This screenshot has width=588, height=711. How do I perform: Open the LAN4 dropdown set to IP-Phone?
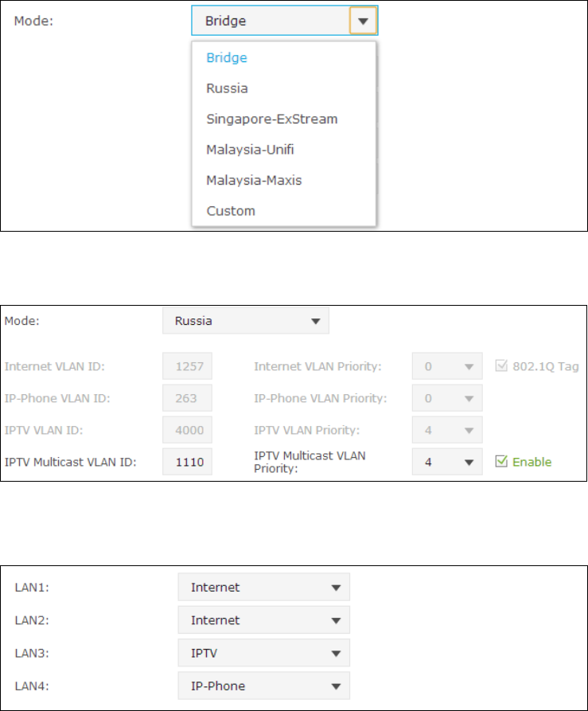click(x=263, y=686)
